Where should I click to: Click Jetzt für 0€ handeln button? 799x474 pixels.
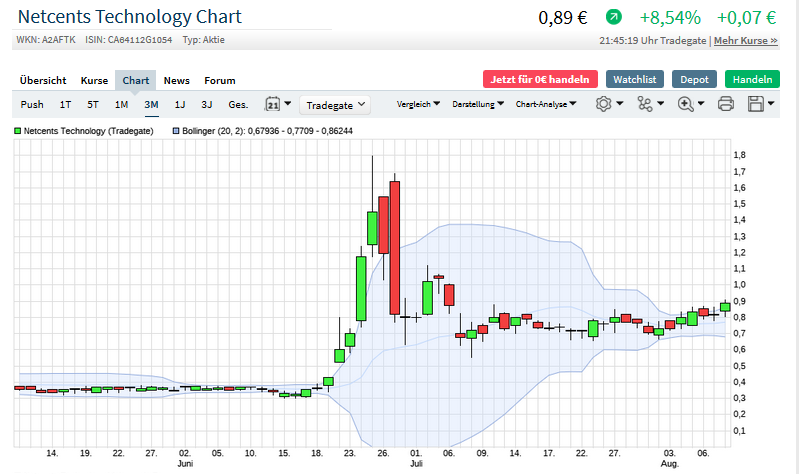540,79
